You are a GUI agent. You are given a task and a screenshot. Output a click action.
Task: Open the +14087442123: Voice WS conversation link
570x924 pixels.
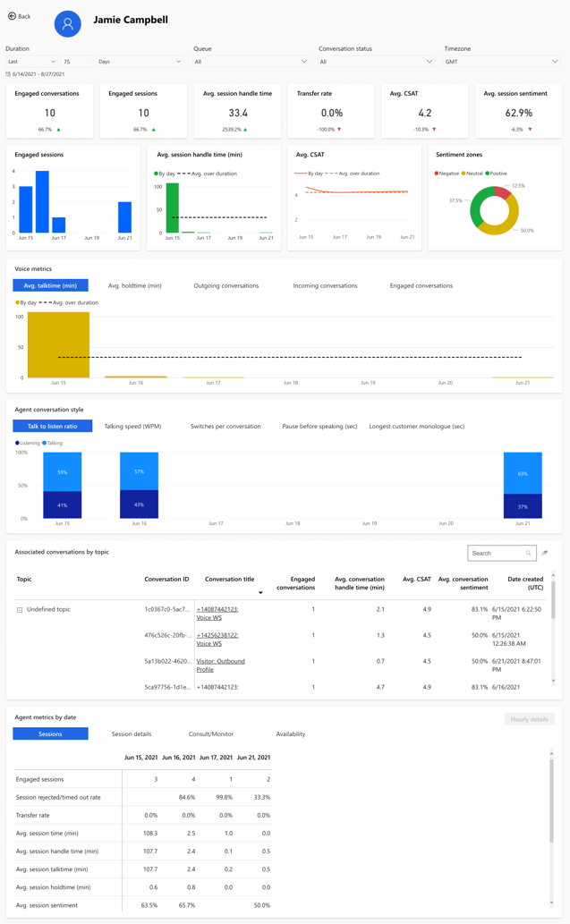pyautogui.click(x=217, y=614)
